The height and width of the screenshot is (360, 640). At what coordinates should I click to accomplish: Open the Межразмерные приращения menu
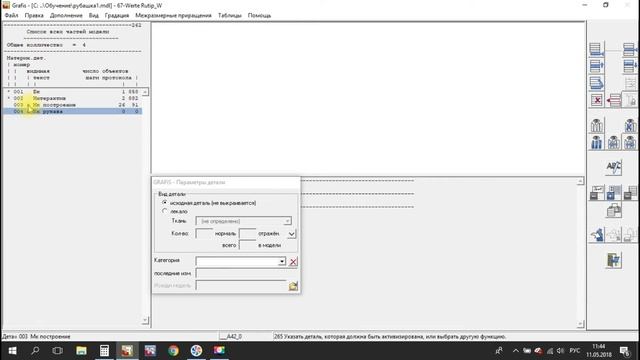pos(173,16)
